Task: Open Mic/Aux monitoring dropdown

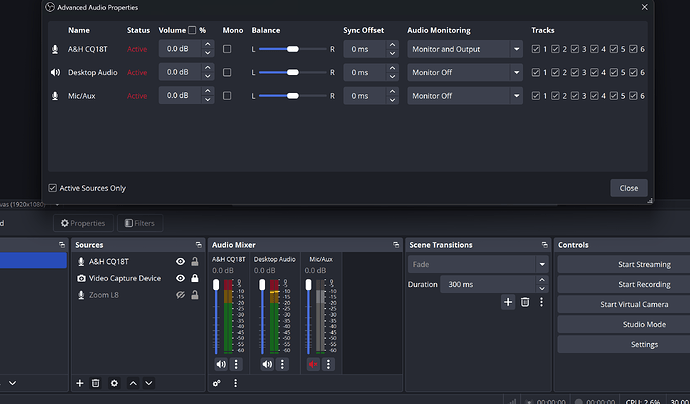Action: (x=465, y=95)
